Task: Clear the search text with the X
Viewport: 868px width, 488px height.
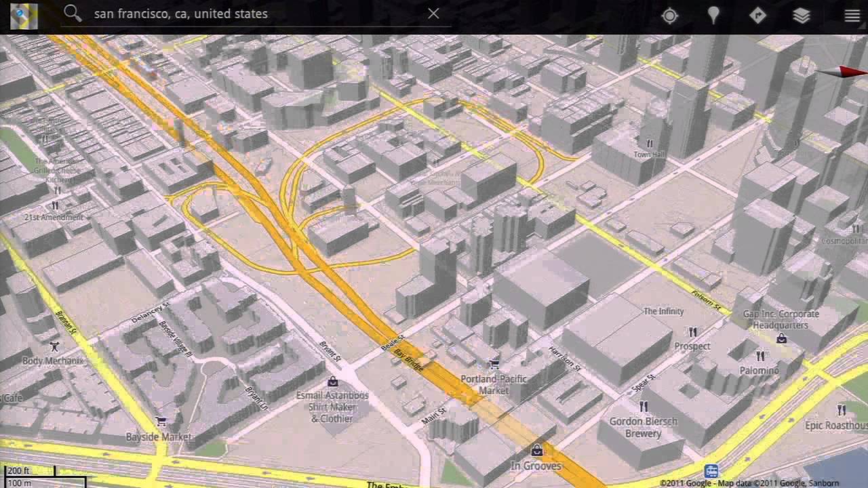Action: pyautogui.click(x=433, y=14)
